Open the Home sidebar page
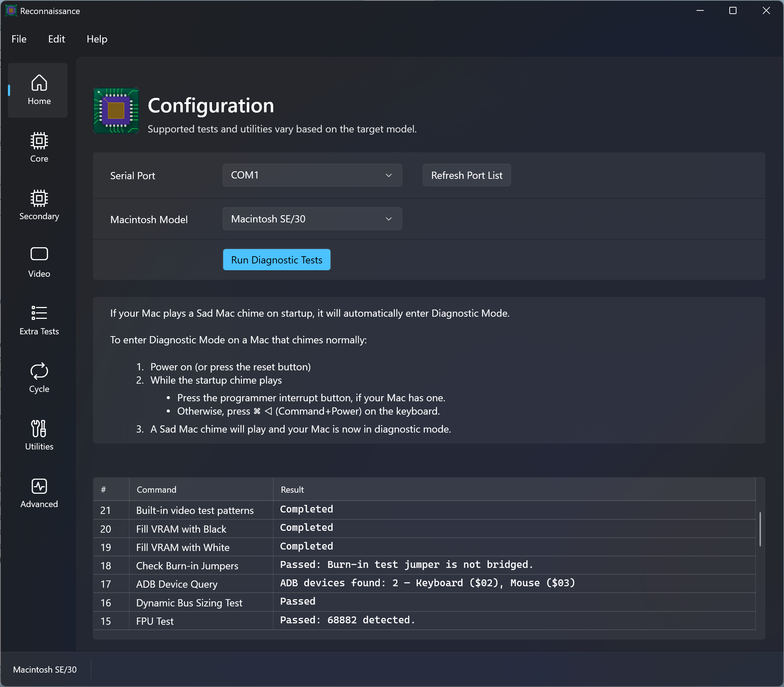 pos(39,90)
